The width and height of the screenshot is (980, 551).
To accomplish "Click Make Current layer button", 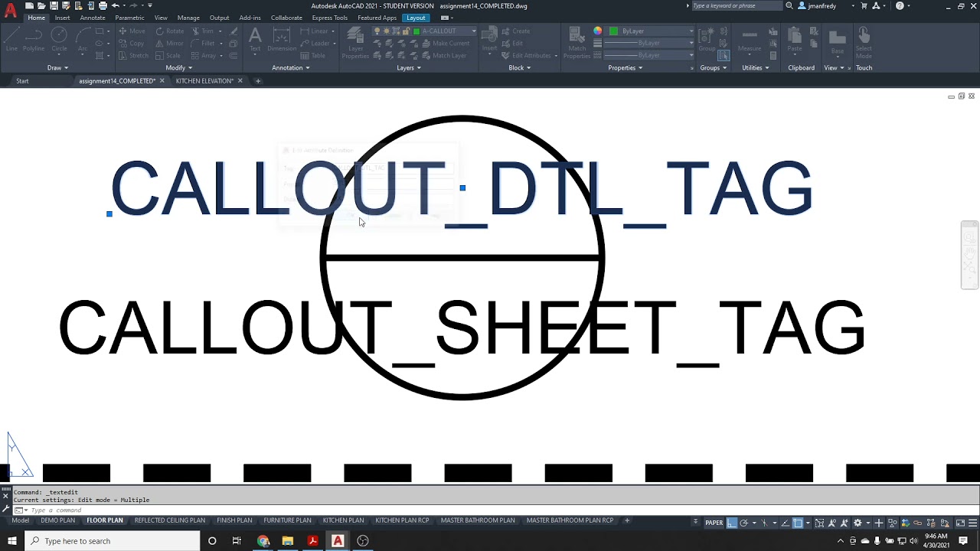I will pyautogui.click(x=446, y=44).
